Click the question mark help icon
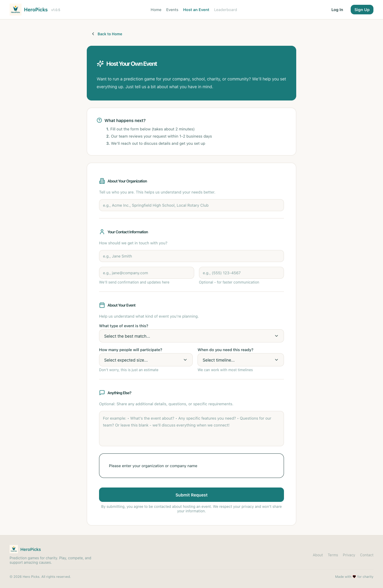This screenshot has height=588, width=383. tap(99, 120)
